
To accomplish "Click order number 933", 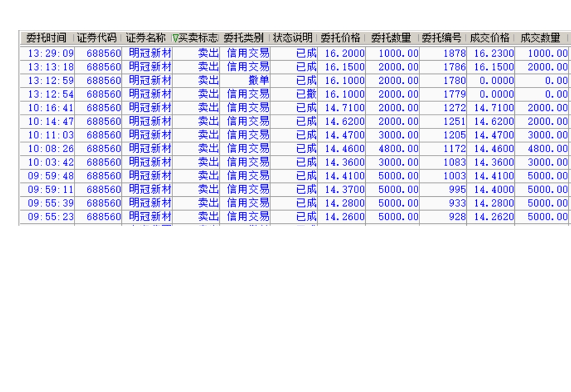I will point(457,203).
